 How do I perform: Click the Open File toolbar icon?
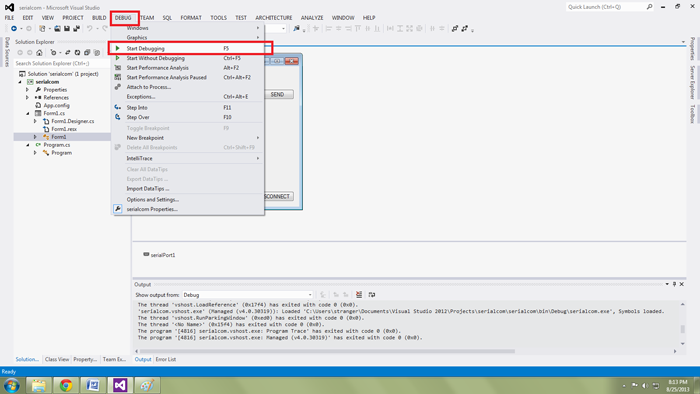pos(57,29)
